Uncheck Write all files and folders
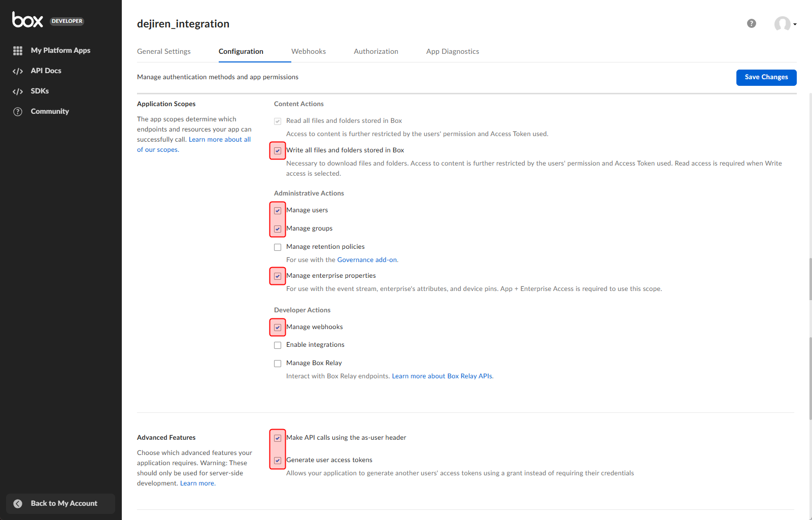The width and height of the screenshot is (812, 520). [278, 151]
